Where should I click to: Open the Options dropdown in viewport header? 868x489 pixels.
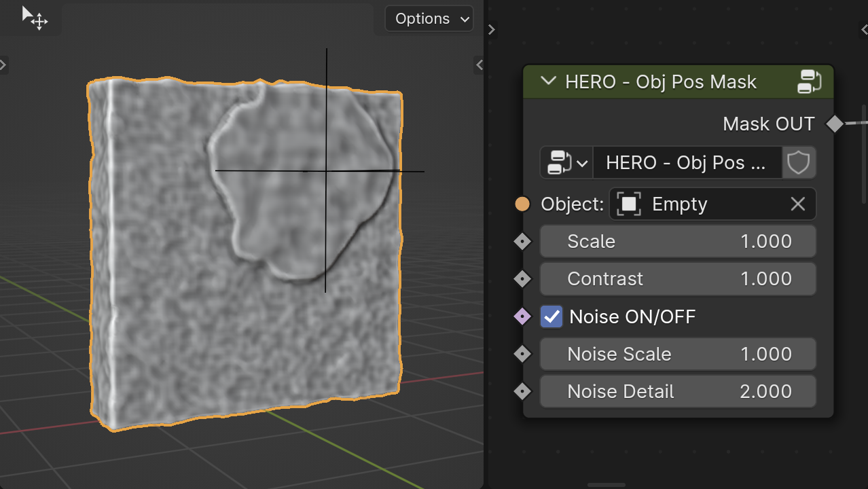(429, 18)
